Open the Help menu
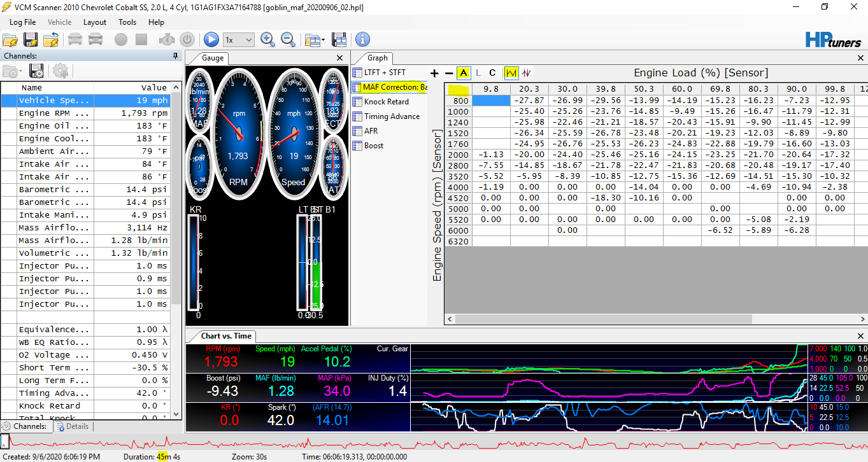 coord(156,22)
